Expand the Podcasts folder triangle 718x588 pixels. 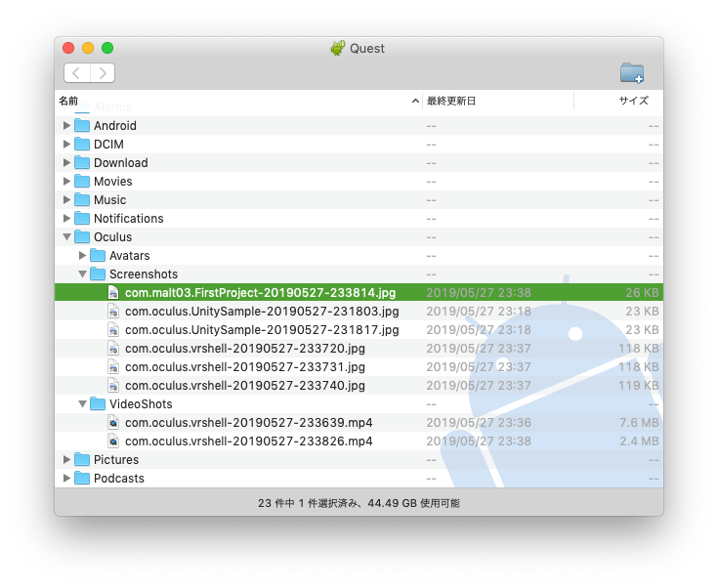(x=66, y=478)
